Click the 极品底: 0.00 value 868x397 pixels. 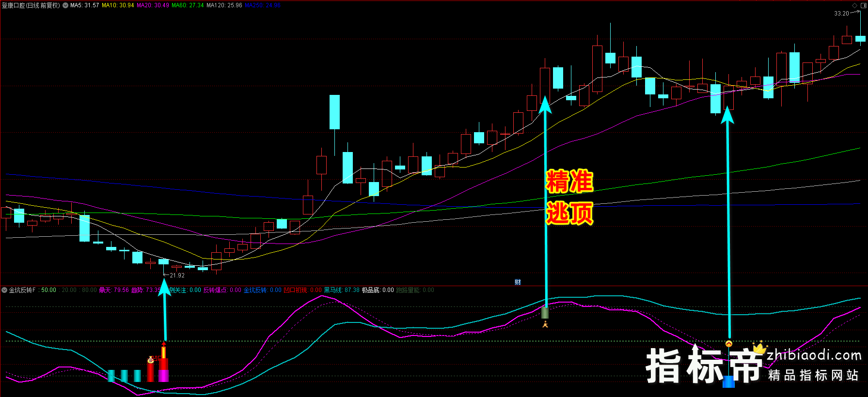[378, 290]
